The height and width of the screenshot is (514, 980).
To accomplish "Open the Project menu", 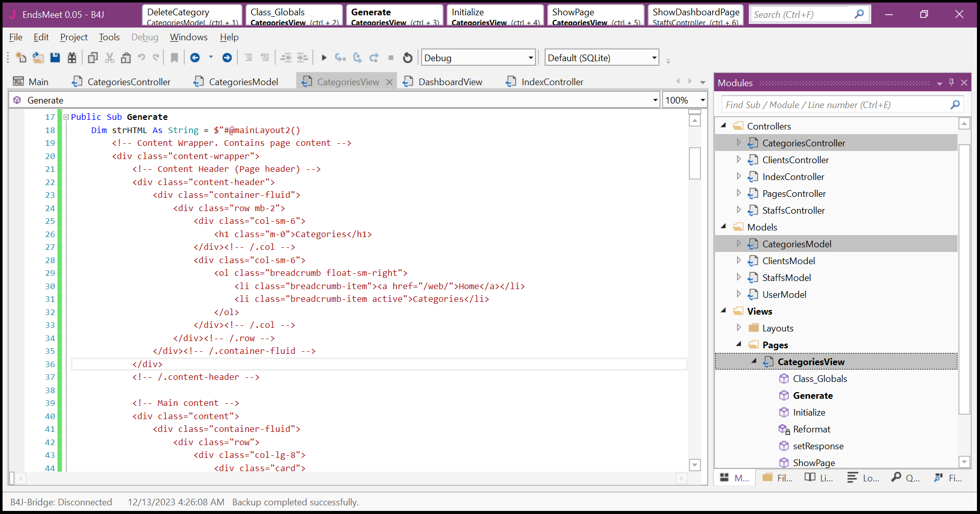I will click(74, 37).
